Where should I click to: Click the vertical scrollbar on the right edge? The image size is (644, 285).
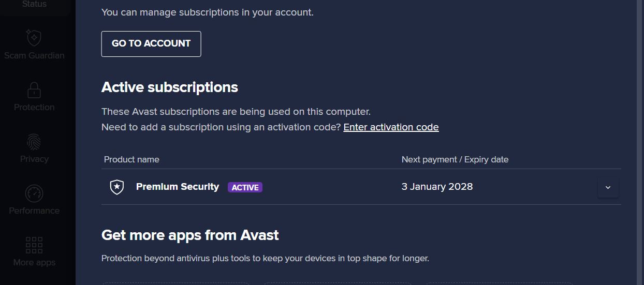coord(640,142)
